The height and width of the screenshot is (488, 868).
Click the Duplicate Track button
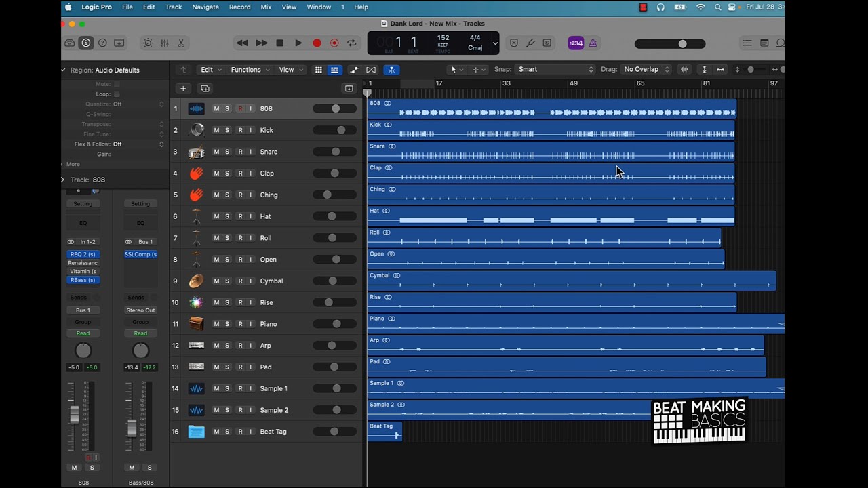point(205,88)
